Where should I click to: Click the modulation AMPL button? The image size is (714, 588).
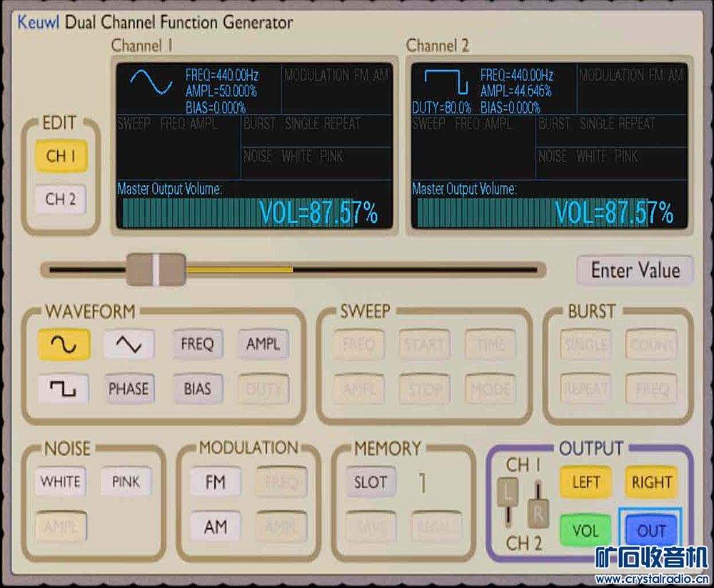tap(281, 527)
